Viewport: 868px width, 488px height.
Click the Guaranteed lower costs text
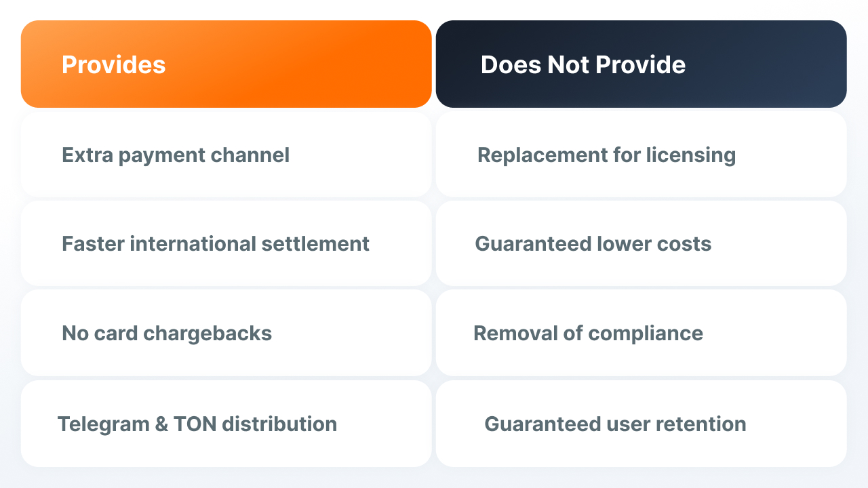click(x=593, y=244)
